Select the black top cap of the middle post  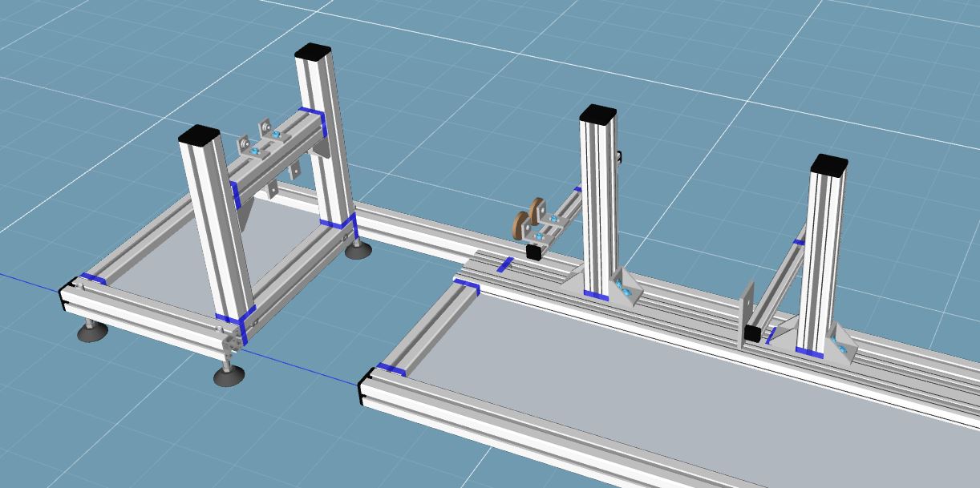click(x=597, y=114)
